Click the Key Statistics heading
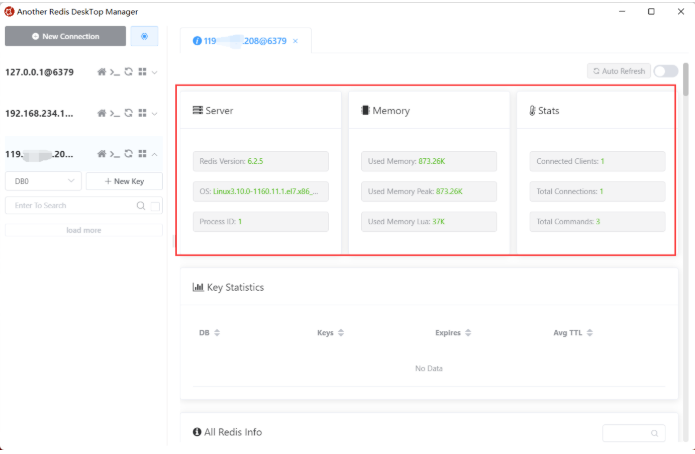Screen dimensions: 695x454 point(228,287)
